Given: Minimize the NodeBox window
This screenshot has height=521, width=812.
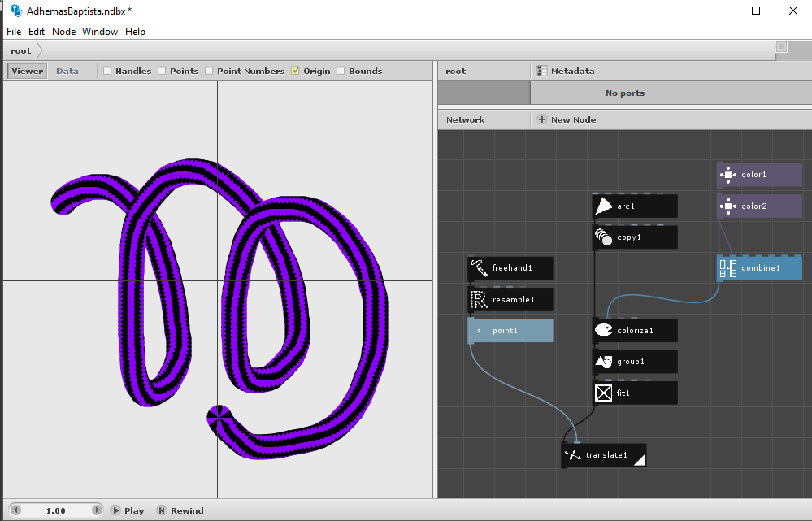Looking at the screenshot, I should point(719,11).
